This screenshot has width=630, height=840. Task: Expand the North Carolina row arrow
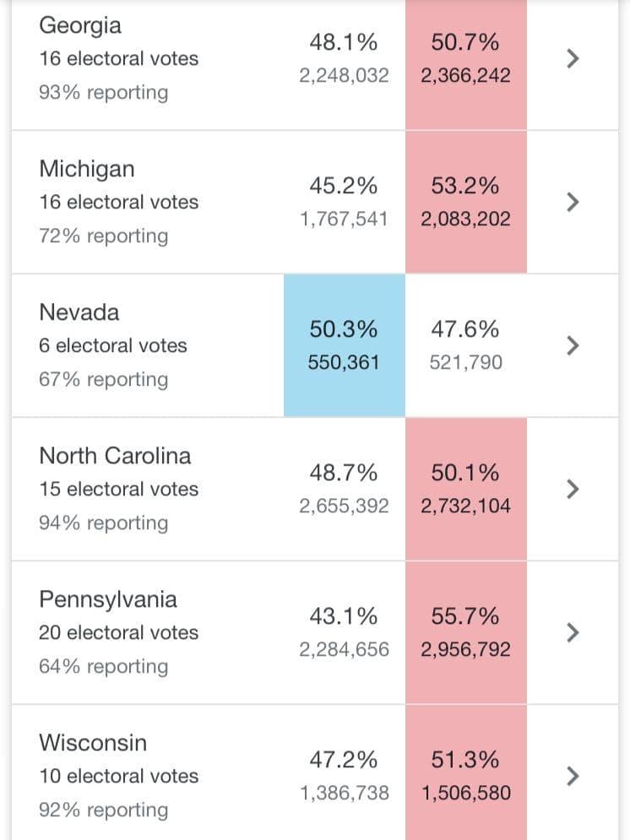click(573, 489)
